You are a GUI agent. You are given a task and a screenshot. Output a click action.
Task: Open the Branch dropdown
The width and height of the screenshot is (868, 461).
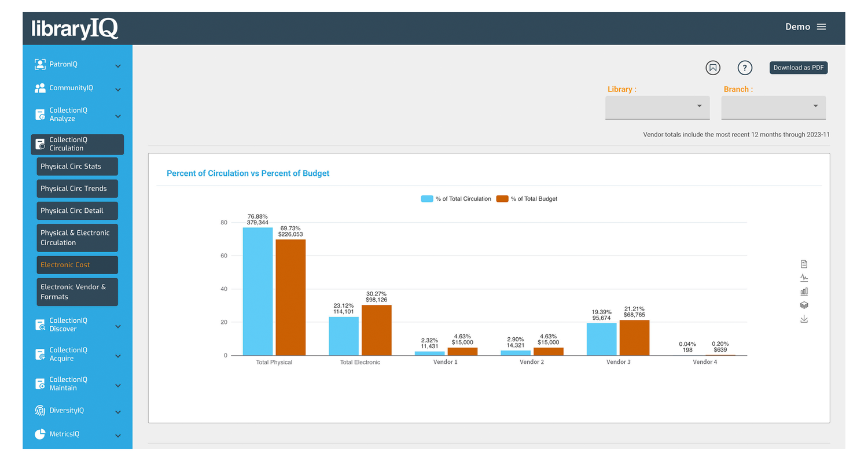pos(773,108)
